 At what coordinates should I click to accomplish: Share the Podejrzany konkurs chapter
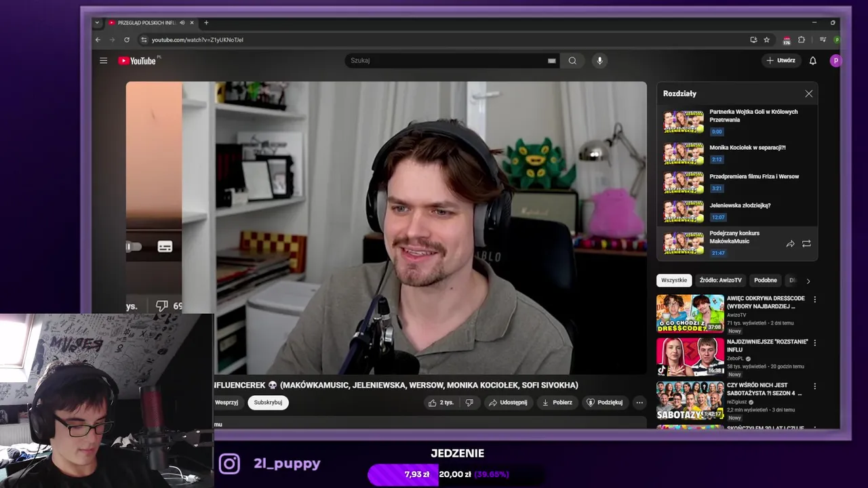(x=790, y=243)
